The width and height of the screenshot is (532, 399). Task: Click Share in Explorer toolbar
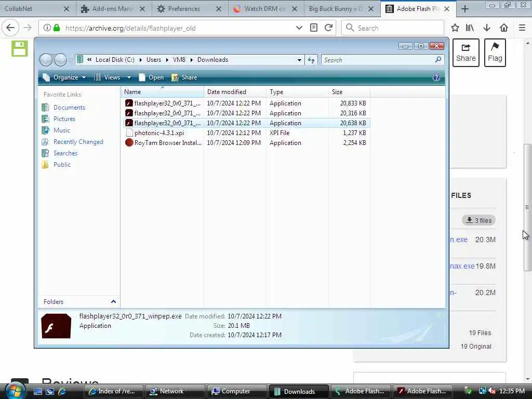coord(184,77)
